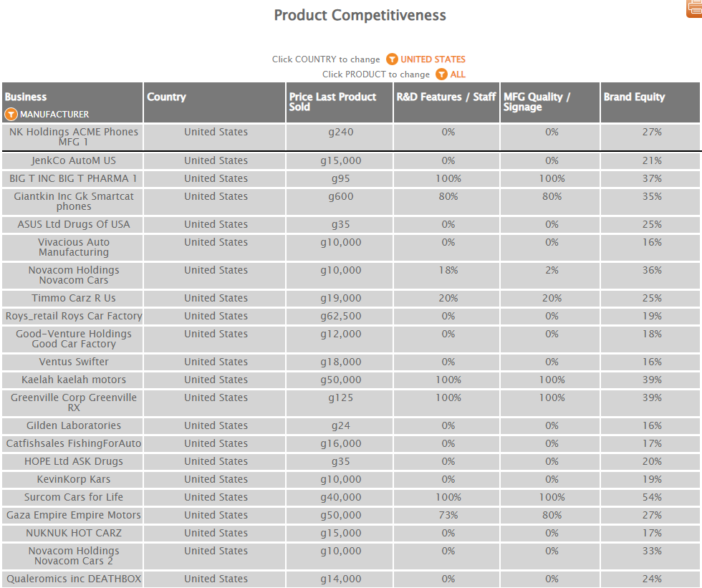702x588 pixels.
Task: Click the MFG Quality / Signage header
Action: [x=537, y=102]
